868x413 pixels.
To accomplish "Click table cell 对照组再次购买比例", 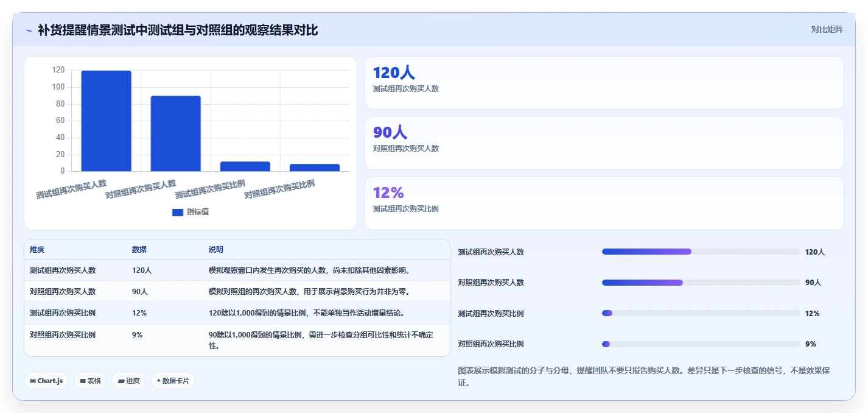I will tap(63, 334).
